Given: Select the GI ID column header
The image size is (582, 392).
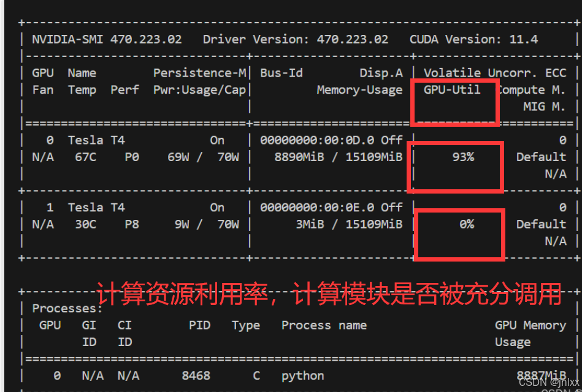Looking at the screenshot, I should 89,334.
